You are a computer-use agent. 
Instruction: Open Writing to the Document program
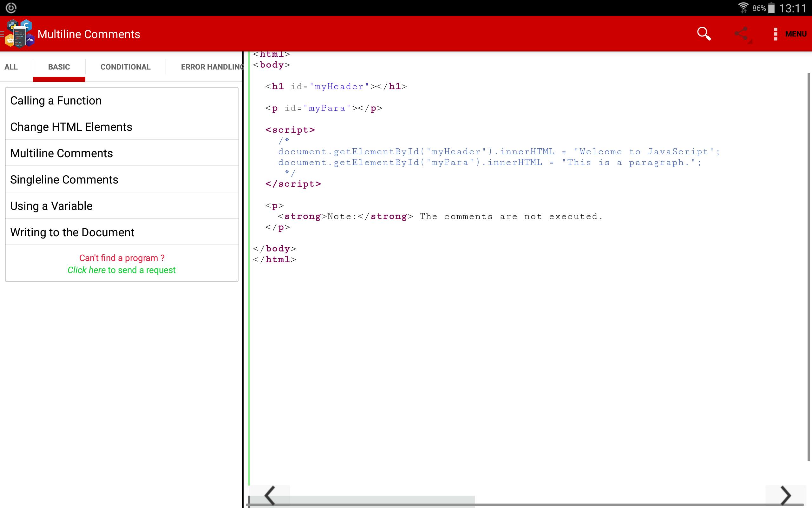122,232
